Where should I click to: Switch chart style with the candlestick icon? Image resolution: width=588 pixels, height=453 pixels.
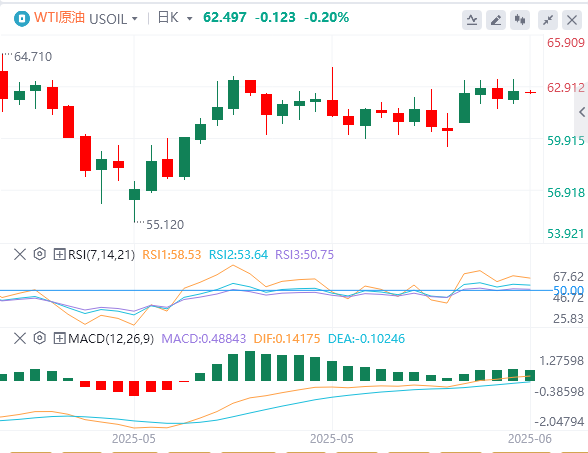click(x=520, y=20)
